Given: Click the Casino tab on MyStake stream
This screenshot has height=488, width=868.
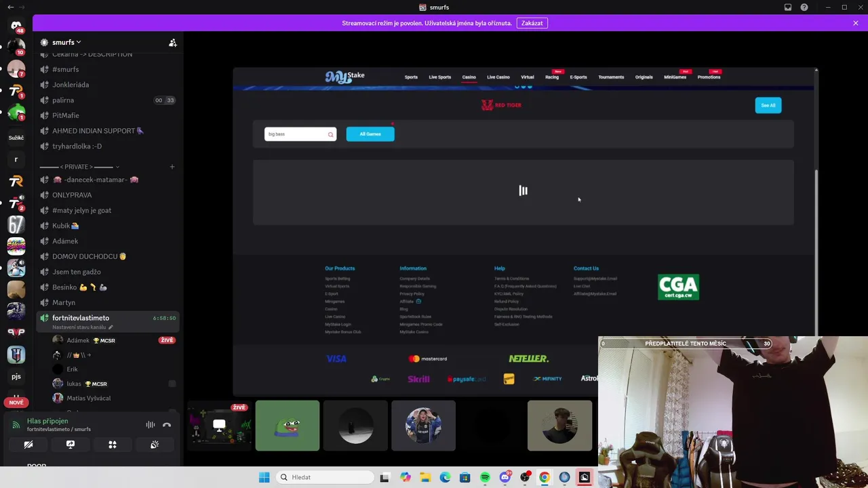Looking at the screenshot, I should (469, 77).
